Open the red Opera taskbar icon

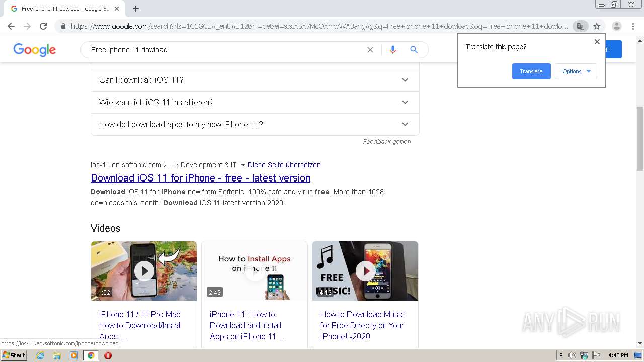[108, 355]
